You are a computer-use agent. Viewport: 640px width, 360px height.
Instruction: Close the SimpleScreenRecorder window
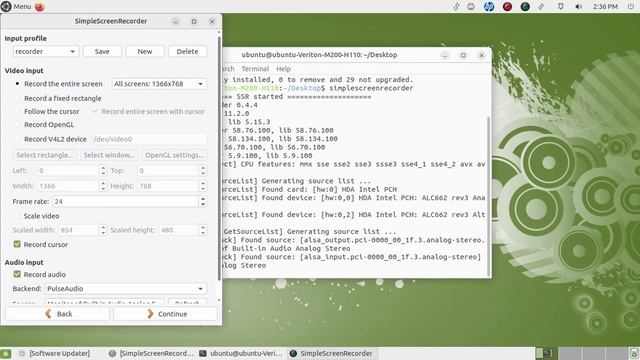(212, 22)
